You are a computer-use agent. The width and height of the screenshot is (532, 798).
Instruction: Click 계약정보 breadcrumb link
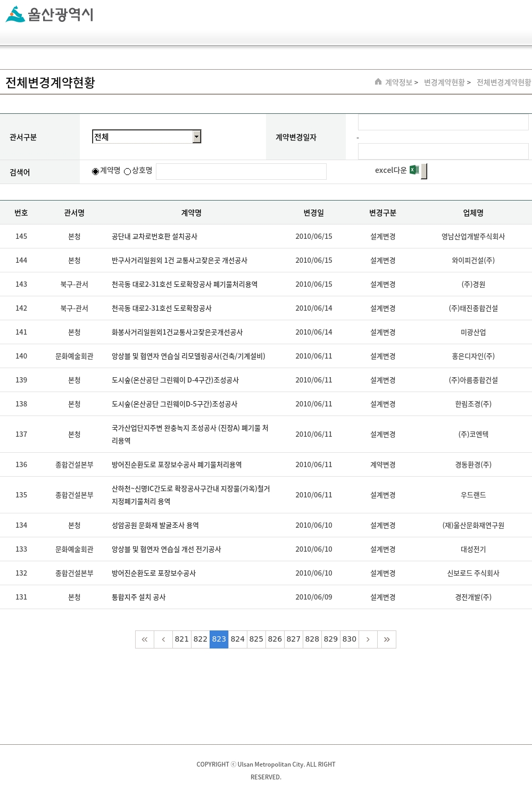click(398, 82)
